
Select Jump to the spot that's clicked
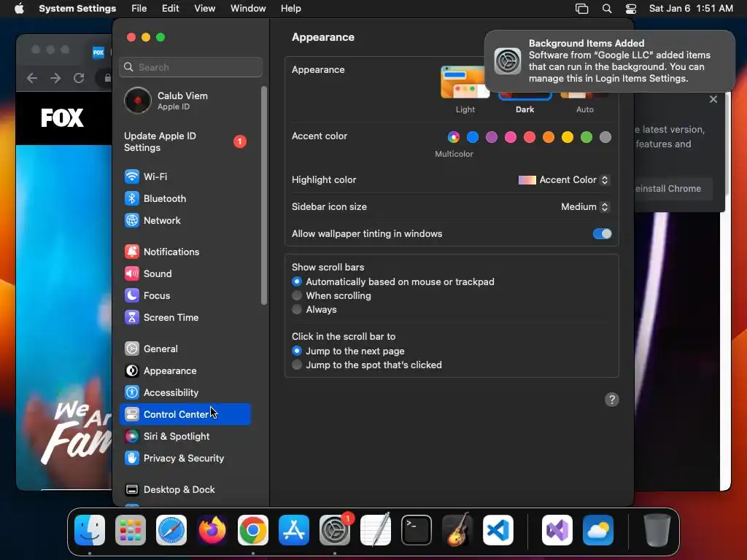pos(297,365)
